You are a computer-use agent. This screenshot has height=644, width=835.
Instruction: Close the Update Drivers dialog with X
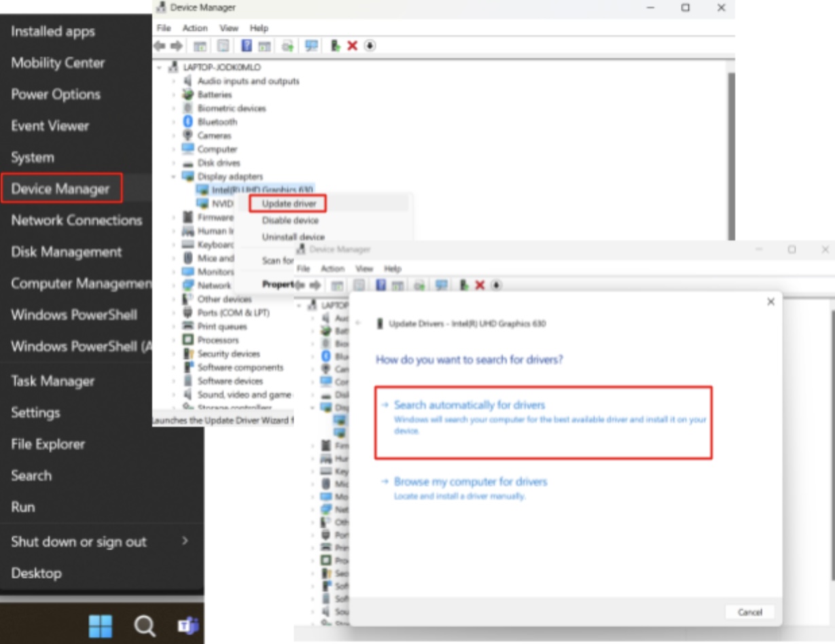point(770,302)
